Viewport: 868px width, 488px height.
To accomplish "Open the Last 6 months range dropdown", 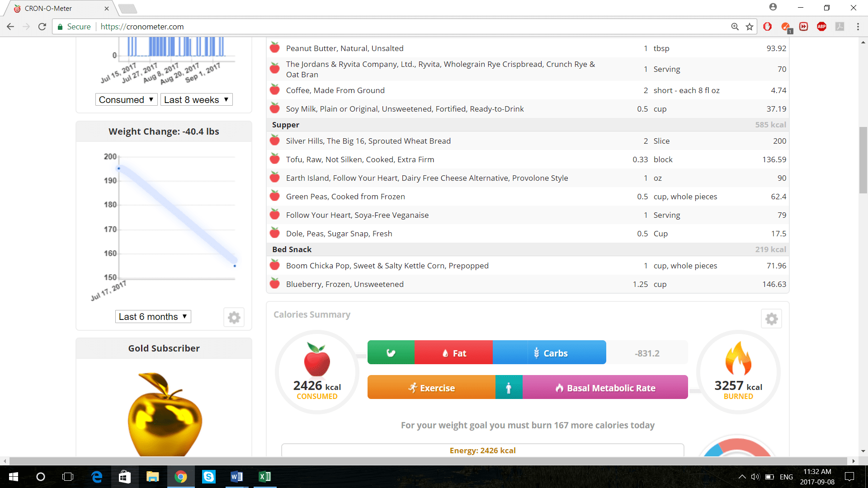I will click(x=153, y=316).
